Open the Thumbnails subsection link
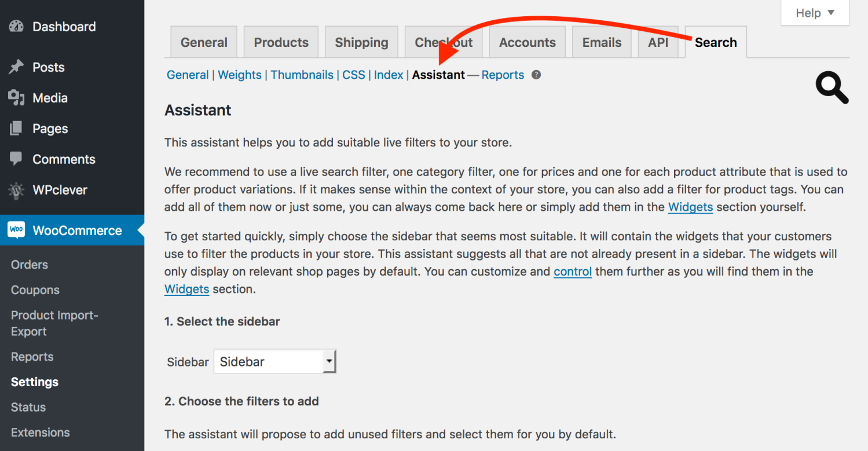The height and width of the screenshot is (451, 868). point(302,75)
